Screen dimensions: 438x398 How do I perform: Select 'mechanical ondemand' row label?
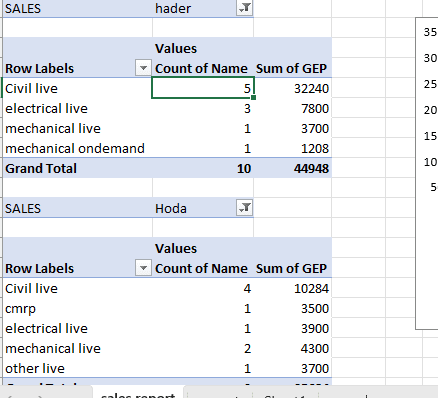(x=77, y=148)
